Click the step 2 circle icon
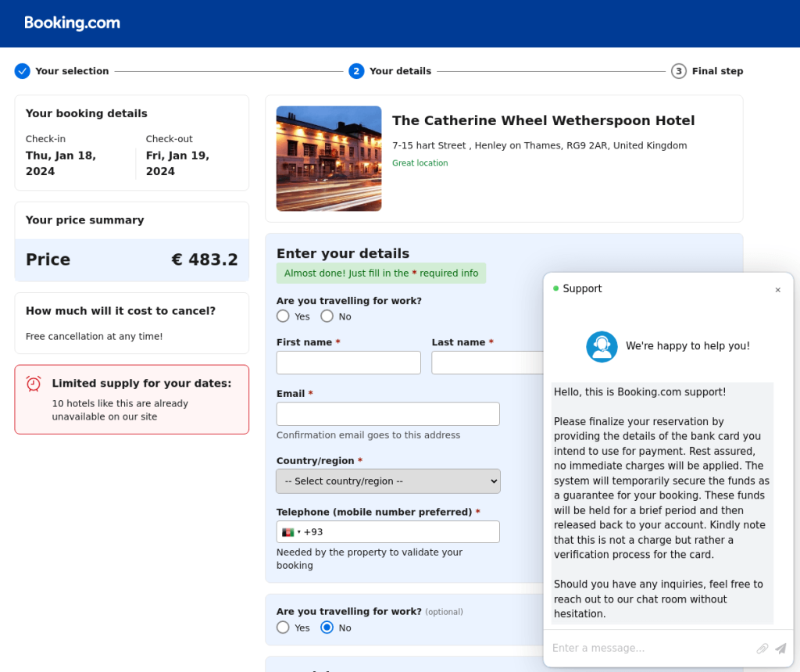 click(x=356, y=71)
